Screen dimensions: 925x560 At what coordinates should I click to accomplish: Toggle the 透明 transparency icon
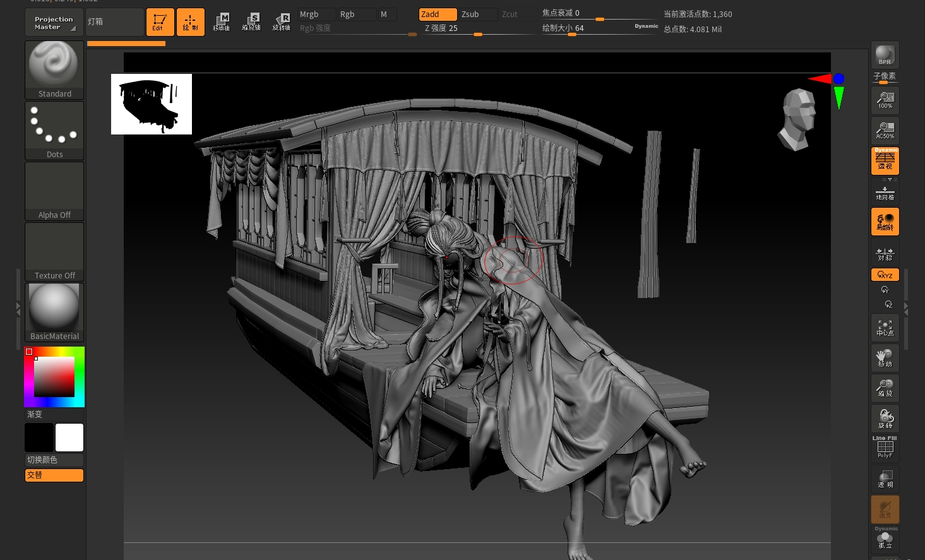[x=885, y=479]
